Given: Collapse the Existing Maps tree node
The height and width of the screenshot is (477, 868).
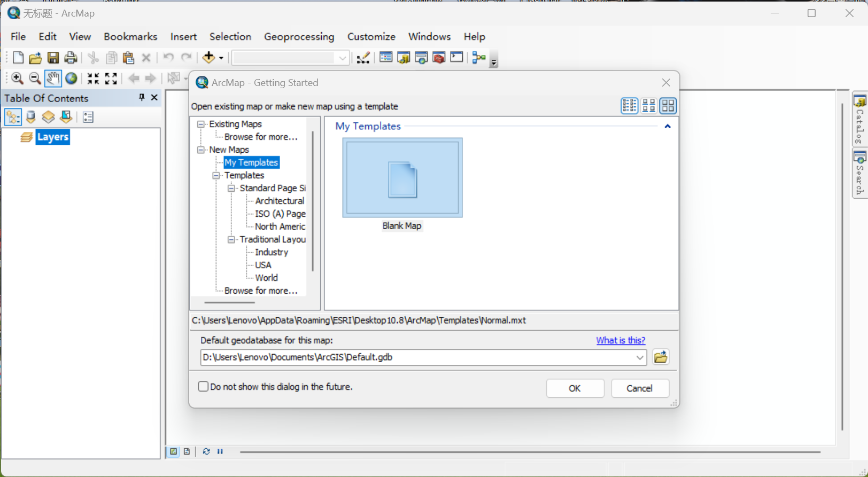Looking at the screenshot, I should coord(201,124).
